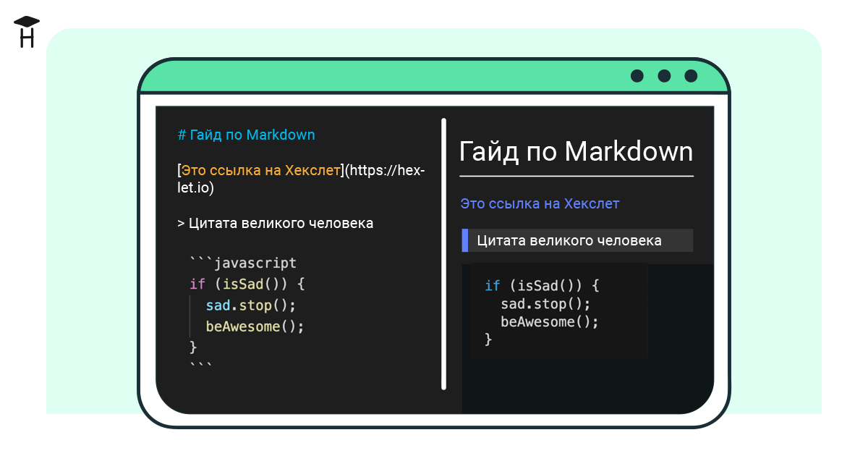
Task: Select the blue quote indicator bar
Action: [x=464, y=240]
